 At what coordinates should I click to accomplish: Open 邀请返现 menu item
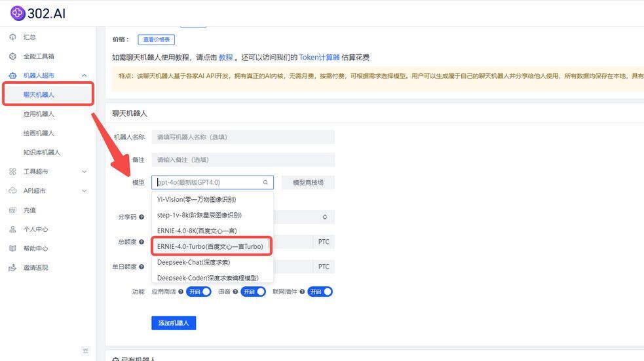(36, 268)
